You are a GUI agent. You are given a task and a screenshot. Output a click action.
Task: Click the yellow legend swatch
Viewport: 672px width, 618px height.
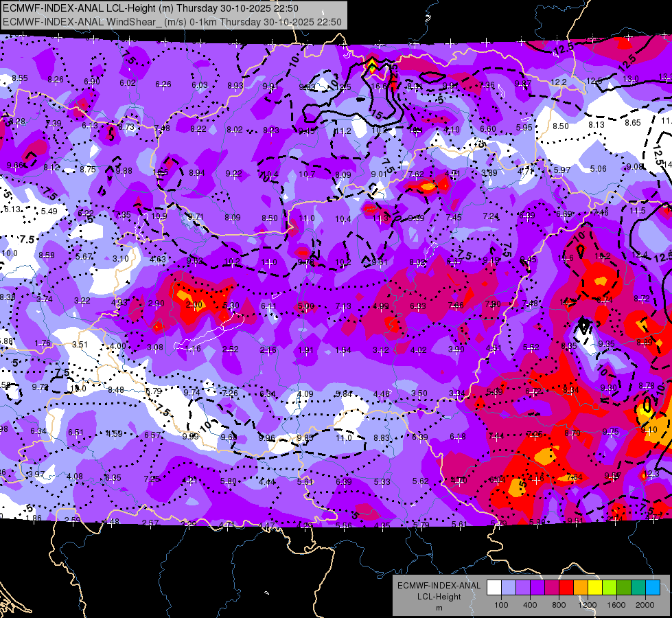[595, 588]
